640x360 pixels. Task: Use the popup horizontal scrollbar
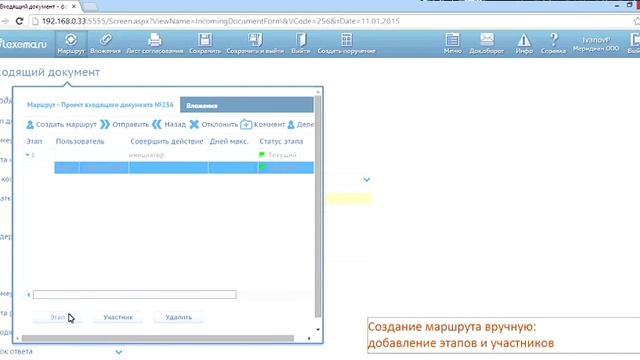tap(158, 338)
